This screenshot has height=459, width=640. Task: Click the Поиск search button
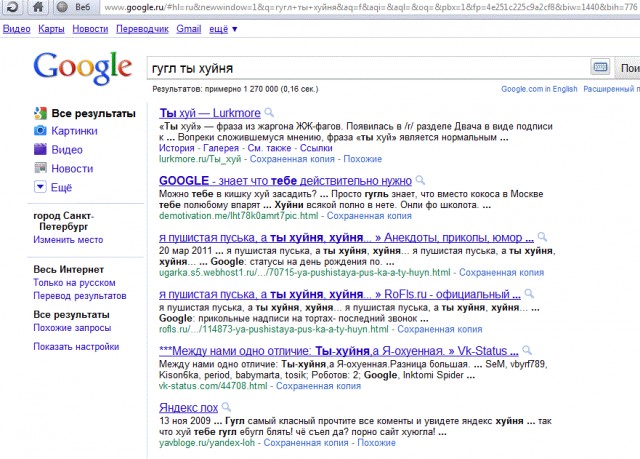[628, 68]
